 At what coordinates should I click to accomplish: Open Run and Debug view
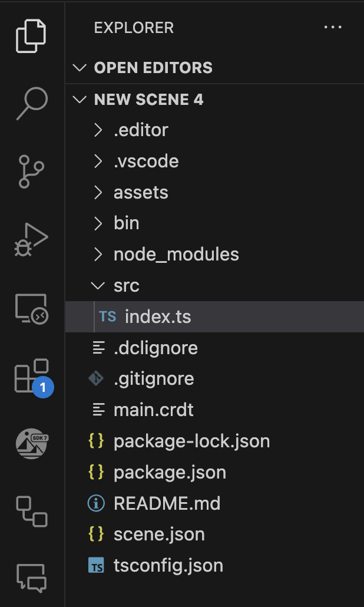[31, 240]
